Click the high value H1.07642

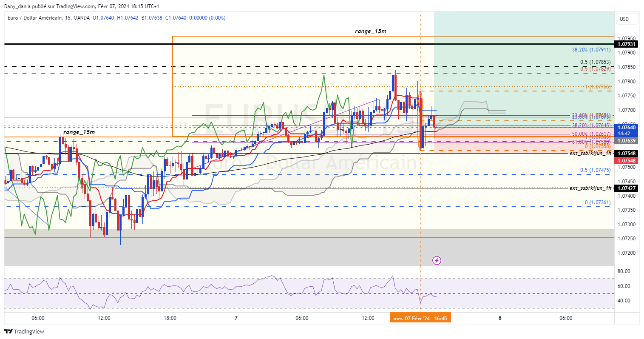(x=128, y=18)
